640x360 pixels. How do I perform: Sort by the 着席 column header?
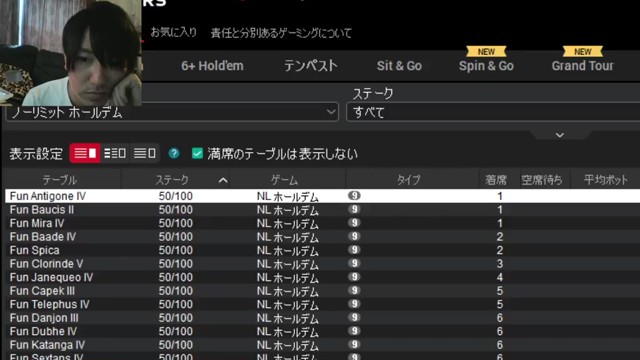(496, 180)
